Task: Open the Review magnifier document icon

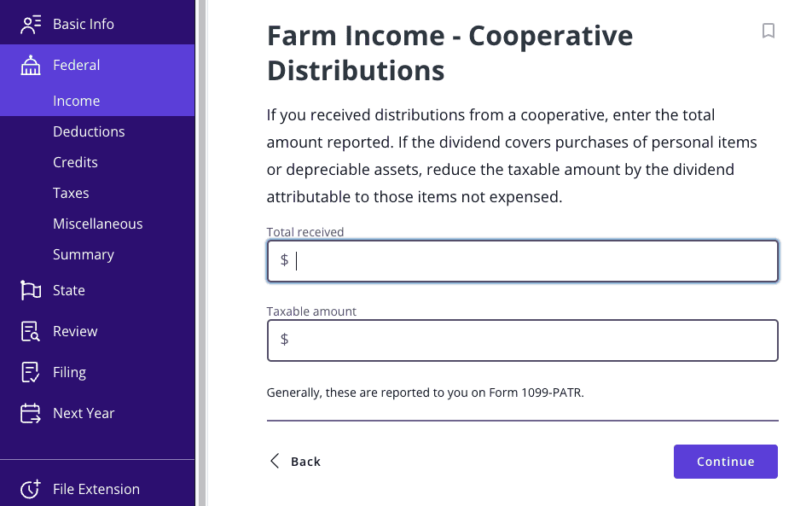Action: pos(30,331)
